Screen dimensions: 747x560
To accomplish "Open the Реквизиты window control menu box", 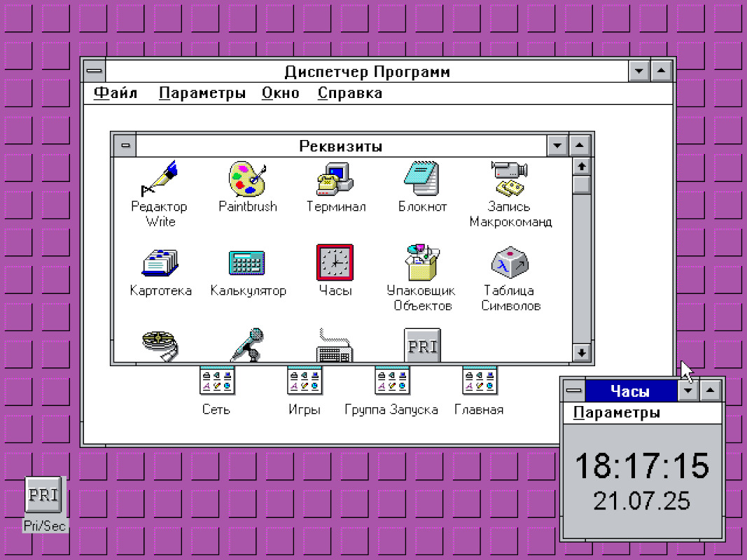I will (125, 146).
